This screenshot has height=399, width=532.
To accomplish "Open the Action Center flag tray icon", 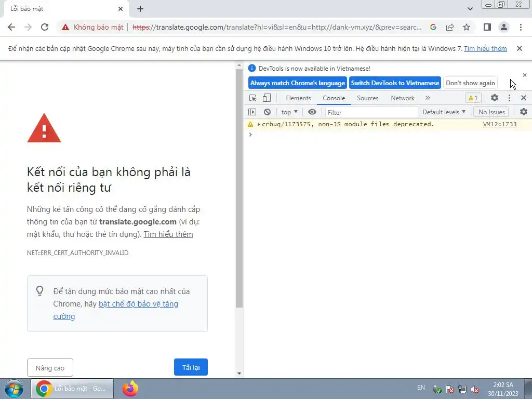I will (x=450, y=389).
